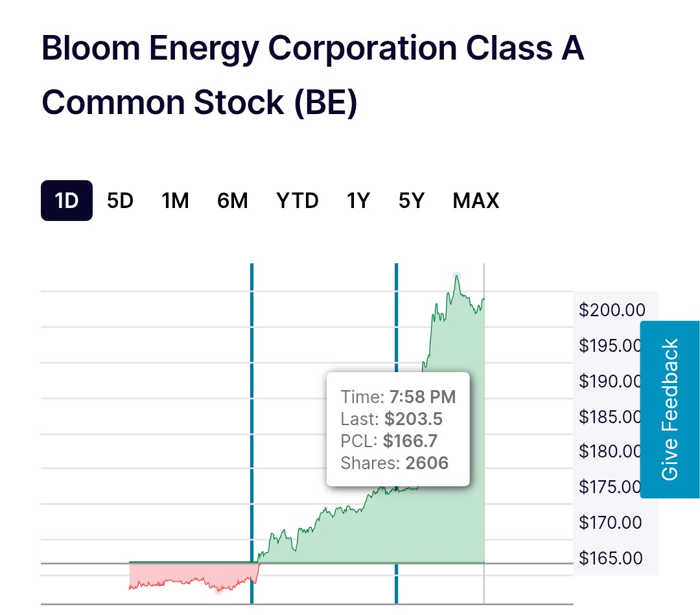This screenshot has width=700, height=615.
Task: Click the $180.00 price axis label
Action: 611,452
